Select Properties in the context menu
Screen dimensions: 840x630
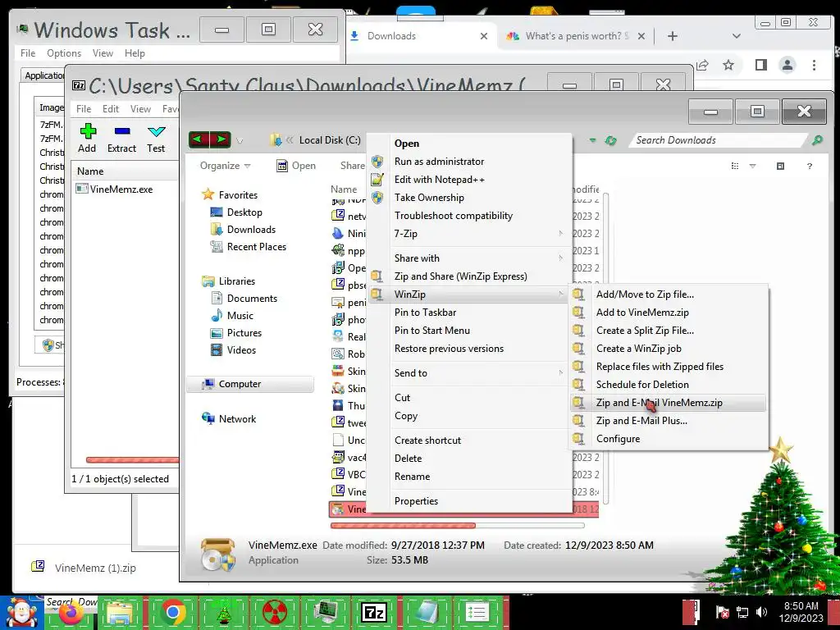[416, 500]
